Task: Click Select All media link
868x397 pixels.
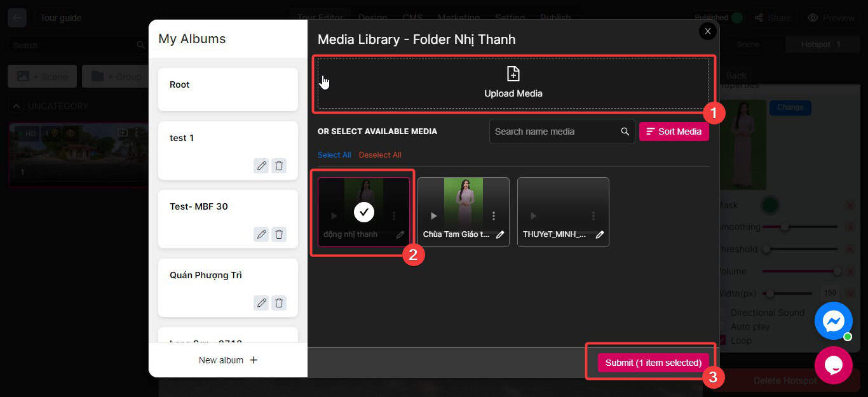Action: coord(334,155)
